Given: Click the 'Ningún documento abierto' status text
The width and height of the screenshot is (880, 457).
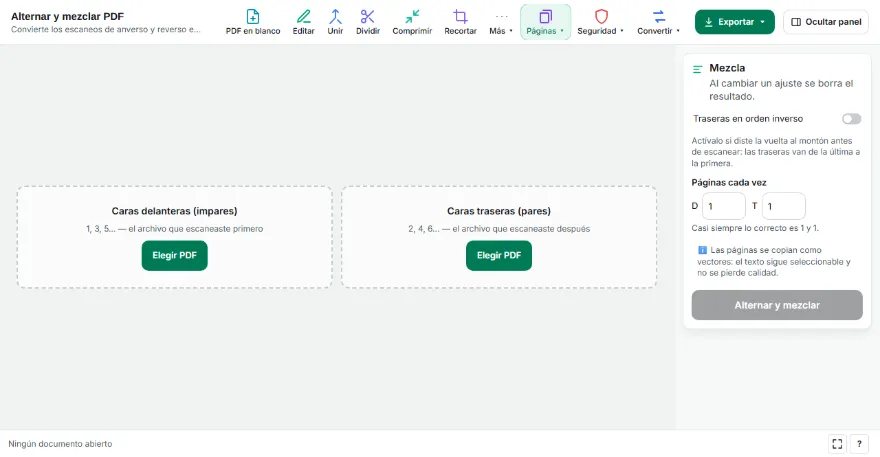Looking at the screenshot, I should pos(60,444).
